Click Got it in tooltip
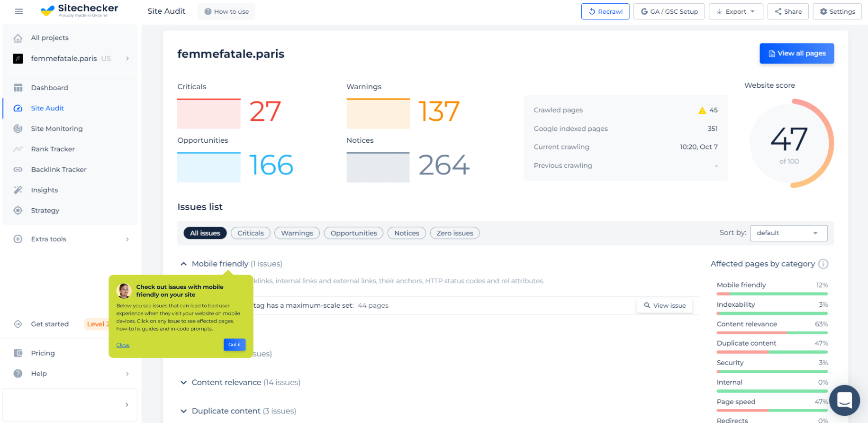 coord(235,345)
